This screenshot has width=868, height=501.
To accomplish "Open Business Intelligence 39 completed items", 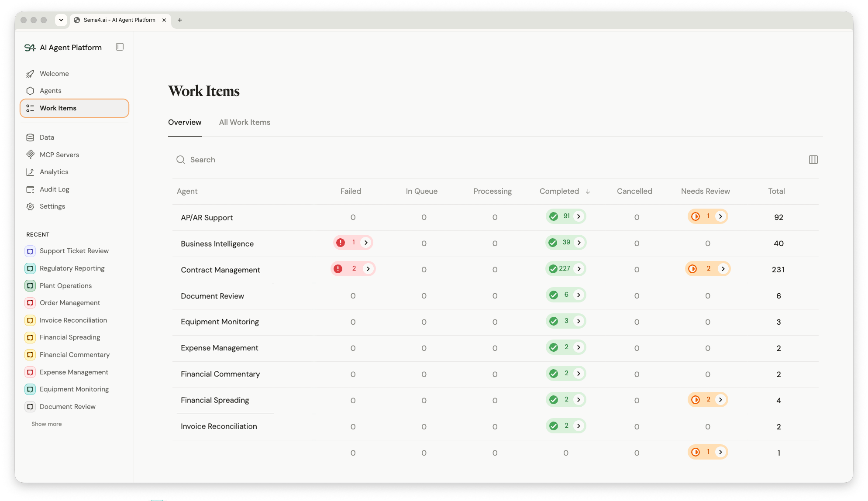I will click(x=565, y=243).
